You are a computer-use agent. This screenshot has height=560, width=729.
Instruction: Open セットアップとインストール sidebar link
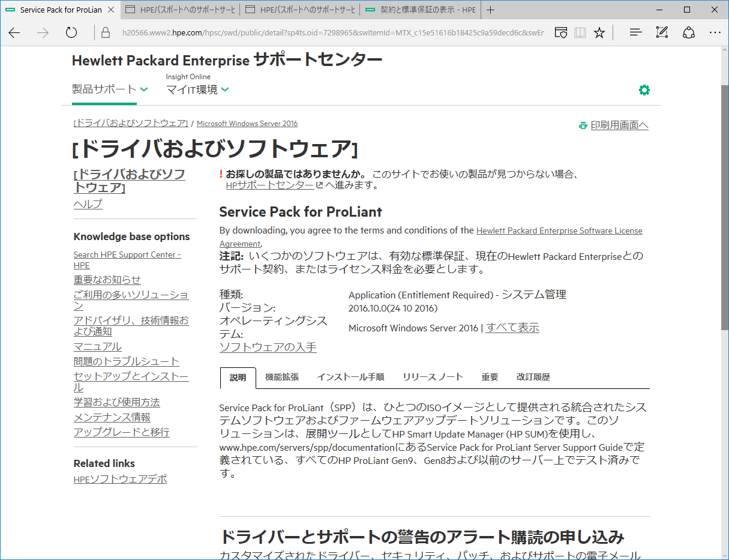(131, 382)
